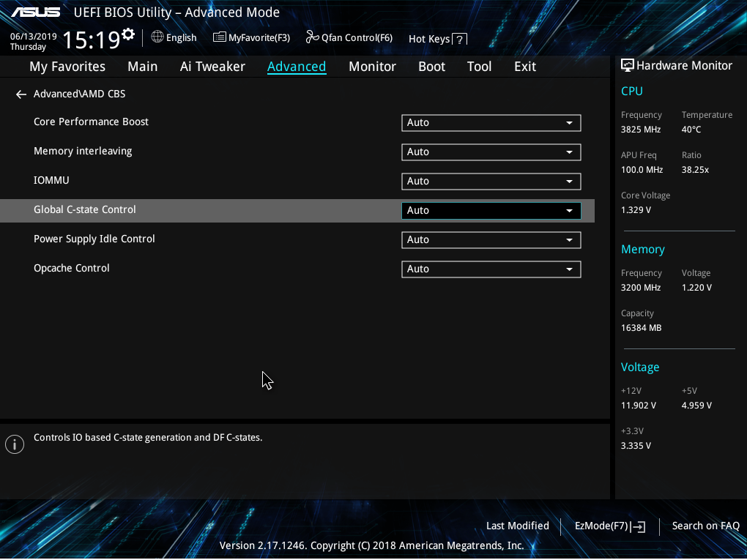The height and width of the screenshot is (560, 747).
Task: Open the Opcache Control dropdown
Action: [491, 269]
